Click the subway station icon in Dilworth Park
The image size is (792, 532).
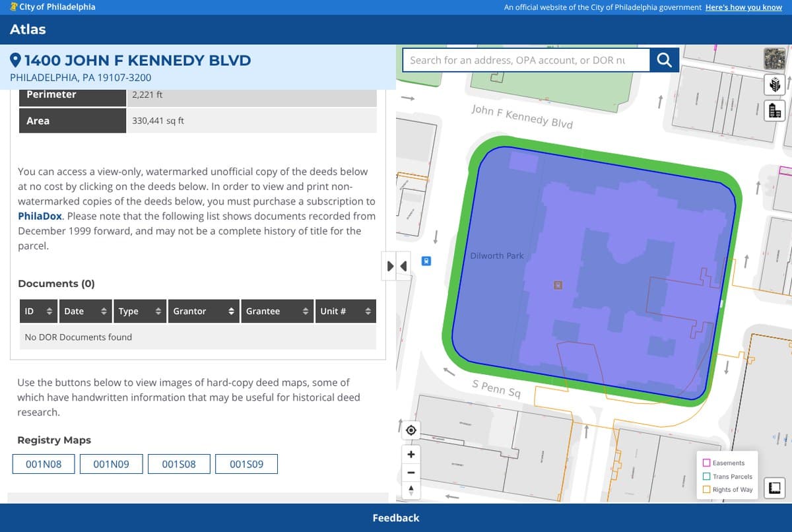(x=558, y=285)
